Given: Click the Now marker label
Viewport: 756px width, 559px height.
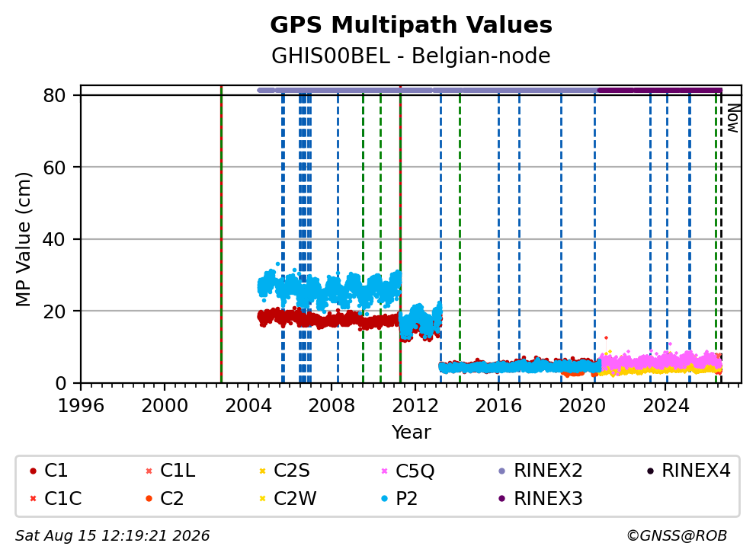Looking at the screenshot, I should pos(733,119).
